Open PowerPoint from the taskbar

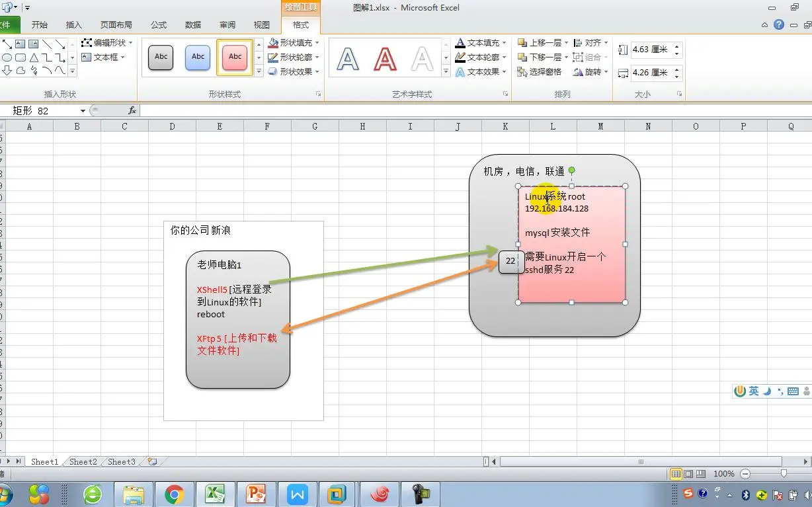[x=256, y=494]
